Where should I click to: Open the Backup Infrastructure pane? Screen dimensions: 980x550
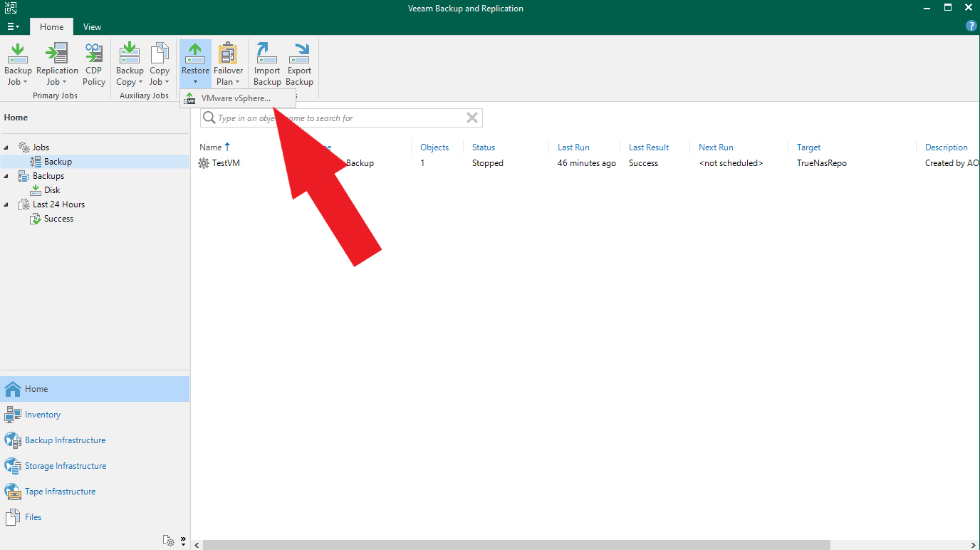(95, 440)
